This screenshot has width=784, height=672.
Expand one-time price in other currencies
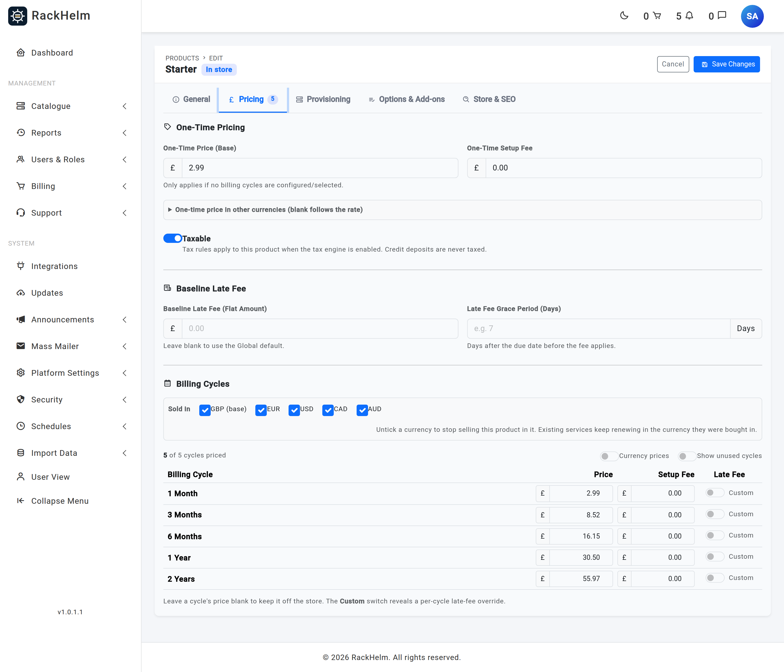point(463,210)
